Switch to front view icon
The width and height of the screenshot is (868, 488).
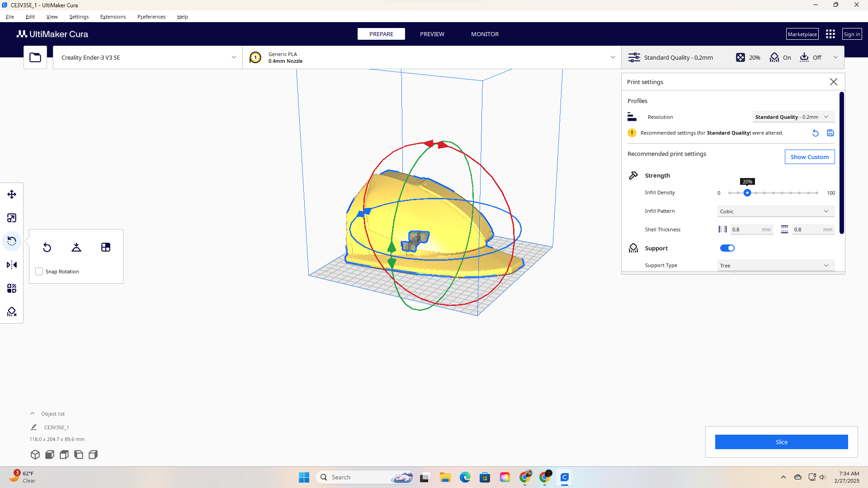pos(50,455)
